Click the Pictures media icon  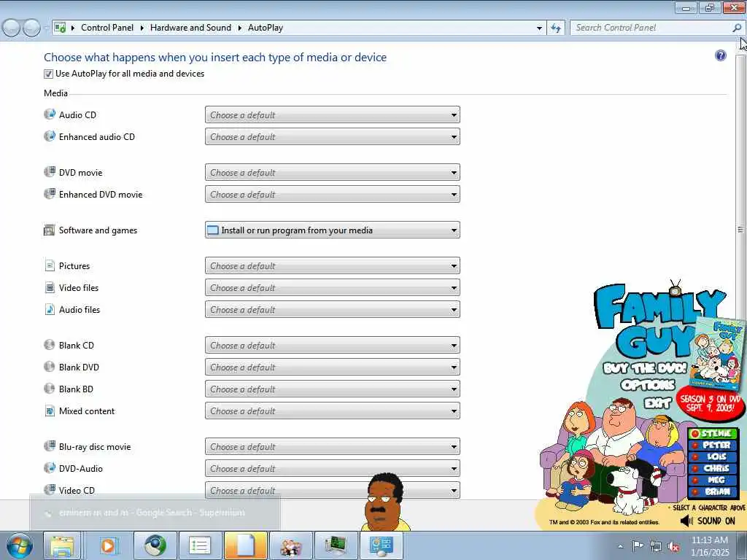click(x=50, y=265)
